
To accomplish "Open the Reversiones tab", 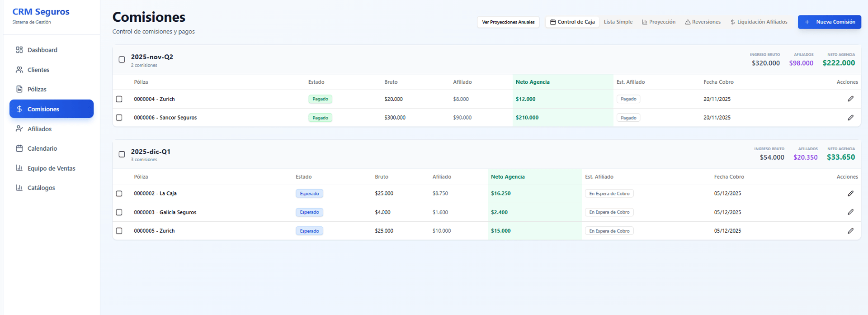I will point(703,22).
